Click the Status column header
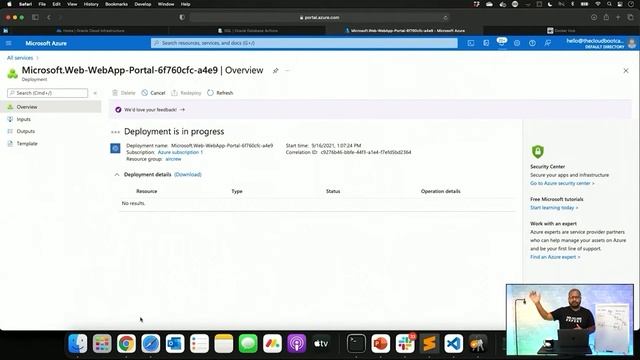640x360 pixels. tap(333, 191)
